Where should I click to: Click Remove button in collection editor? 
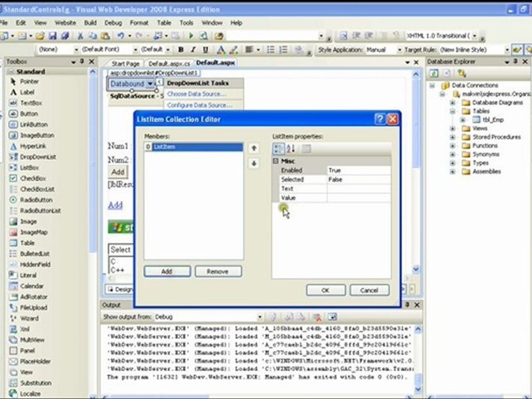[x=218, y=272]
